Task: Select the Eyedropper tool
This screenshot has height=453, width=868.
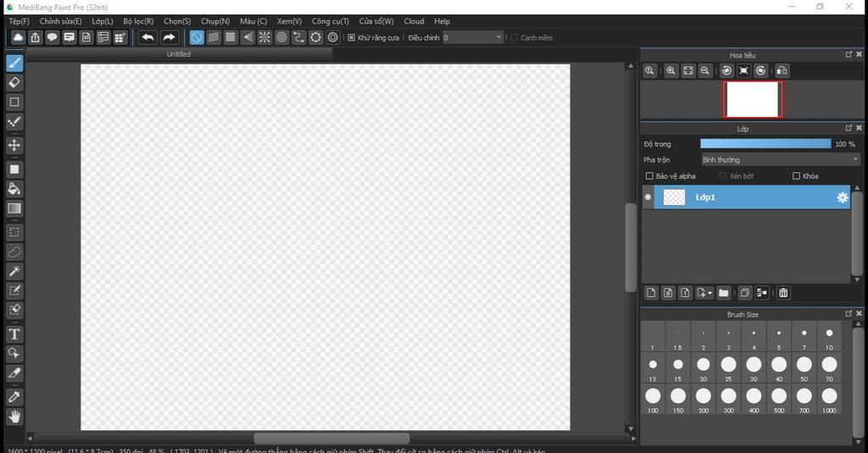Action: (14, 396)
